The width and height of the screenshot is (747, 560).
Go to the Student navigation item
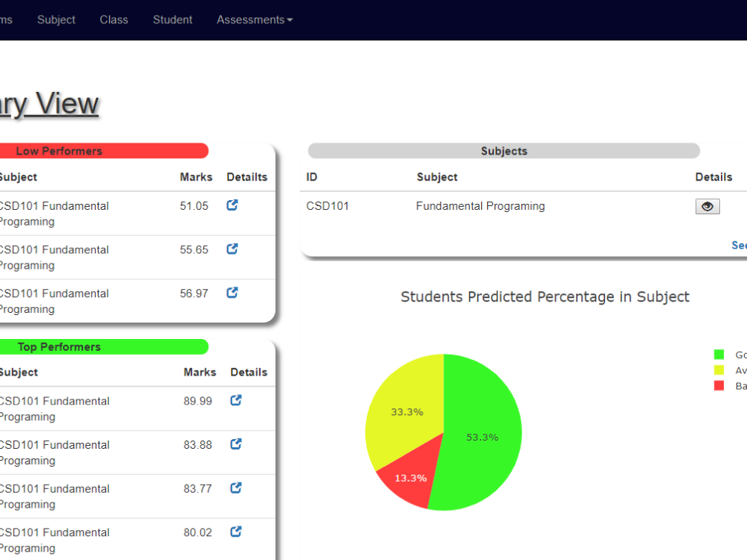[x=173, y=20]
